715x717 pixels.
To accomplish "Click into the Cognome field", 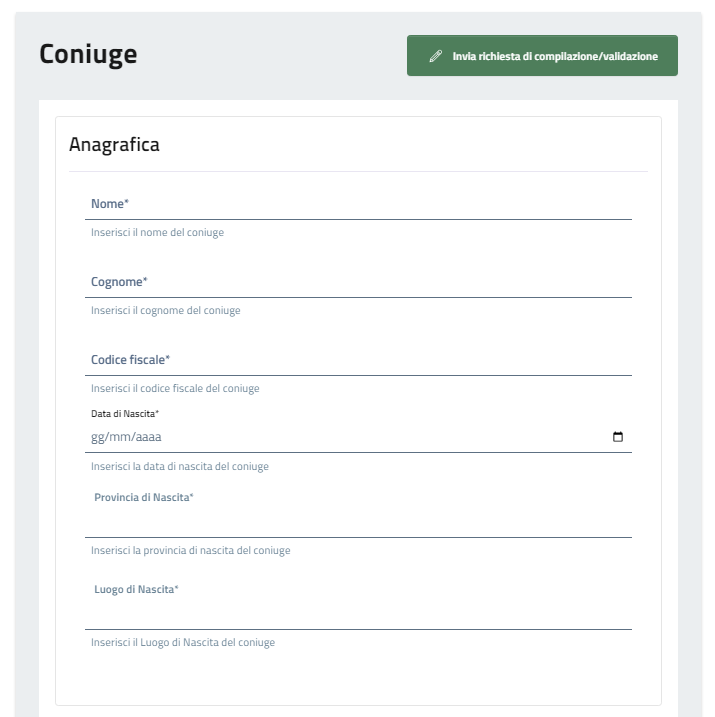I will coord(360,283).
